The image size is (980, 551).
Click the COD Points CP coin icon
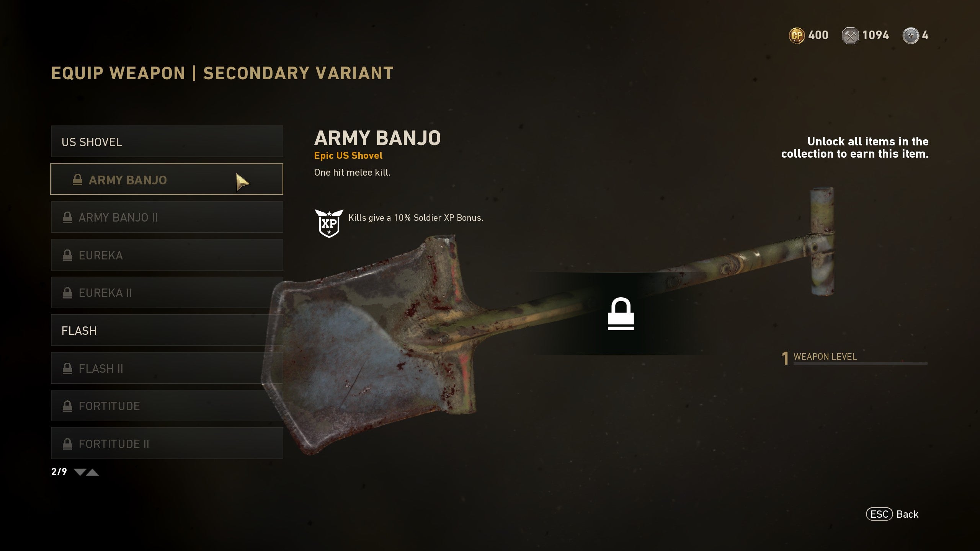(797, 36)
